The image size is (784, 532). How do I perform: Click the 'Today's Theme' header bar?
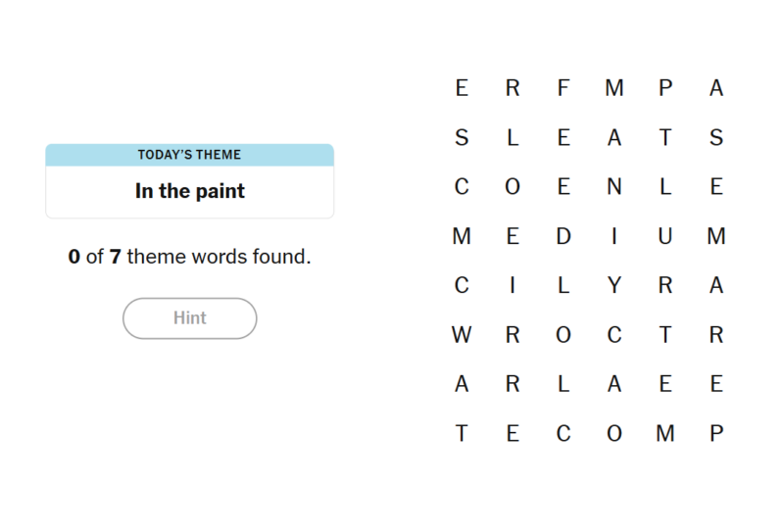click(189, 155)
